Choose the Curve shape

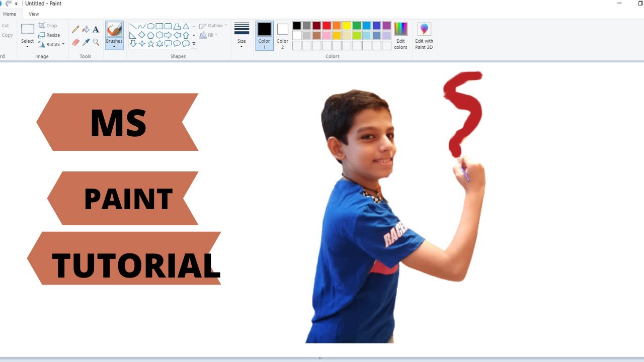[142, 26]
